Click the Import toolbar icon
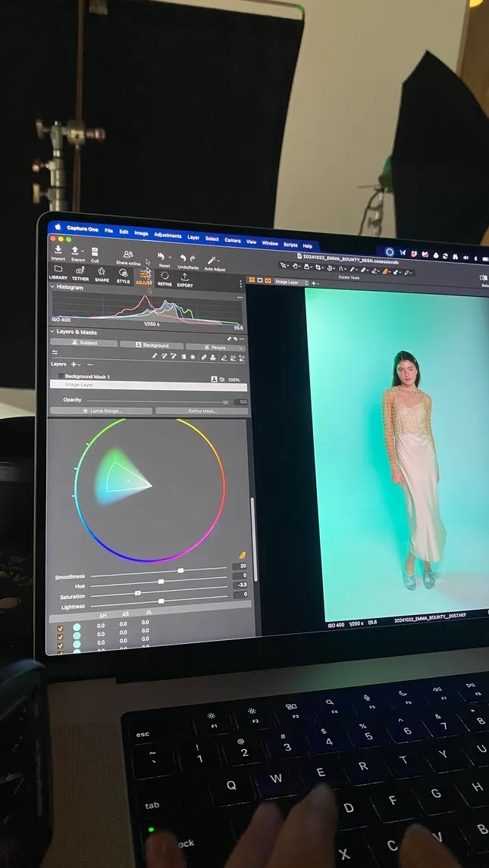Viewport: 489px width, 868px height. 58,250
